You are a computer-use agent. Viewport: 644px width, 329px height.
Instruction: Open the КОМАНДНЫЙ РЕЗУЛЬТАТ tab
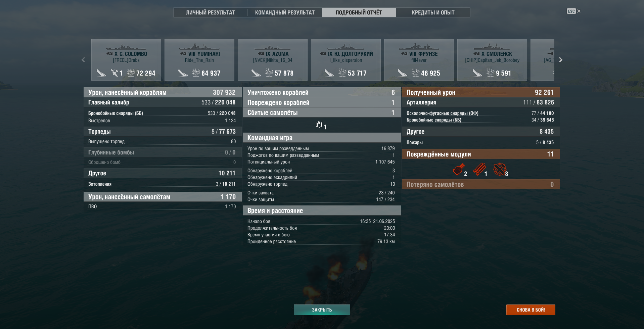click(x=285, y=12)
